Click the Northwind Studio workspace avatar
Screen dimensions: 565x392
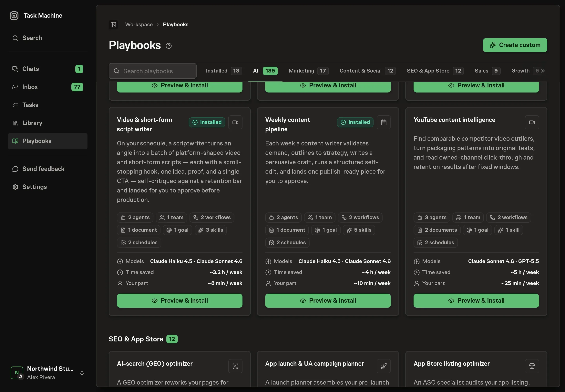point(17,373)
